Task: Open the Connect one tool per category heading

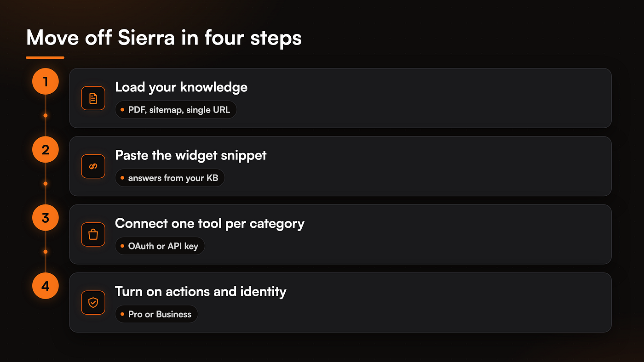Action: (x=210, y=224)
